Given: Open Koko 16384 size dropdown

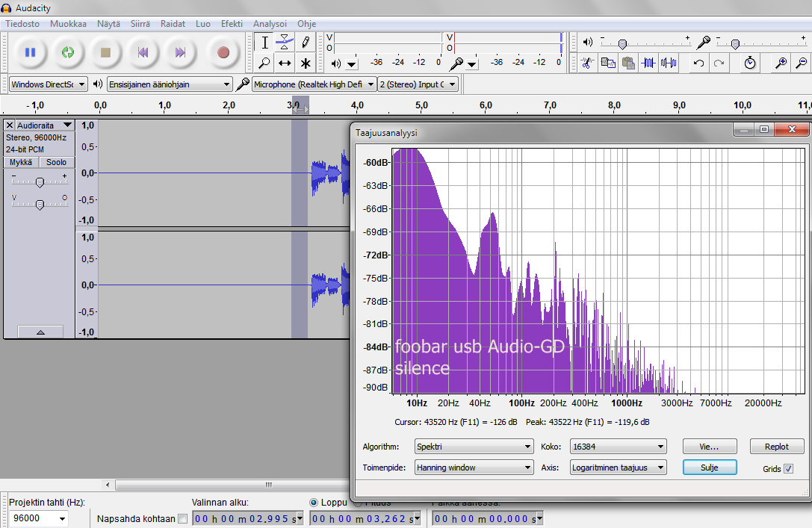Looking at the screenshot, I should (x=619, y=446).
